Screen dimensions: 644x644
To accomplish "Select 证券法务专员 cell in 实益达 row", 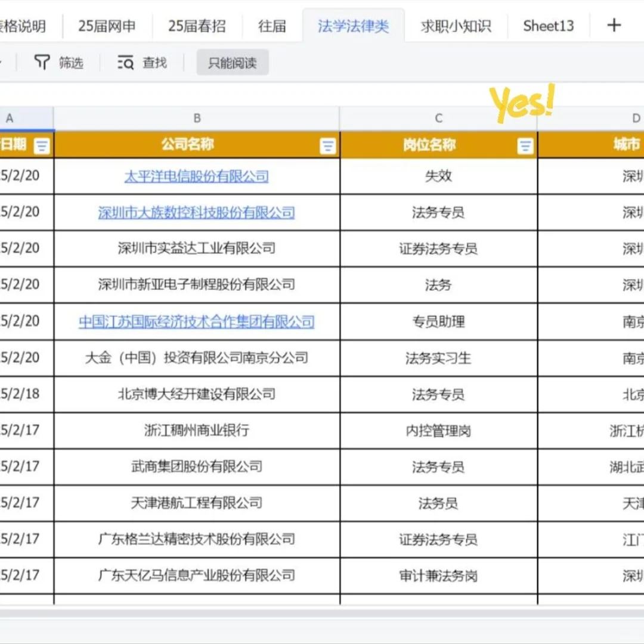I will tap(439, 249).
